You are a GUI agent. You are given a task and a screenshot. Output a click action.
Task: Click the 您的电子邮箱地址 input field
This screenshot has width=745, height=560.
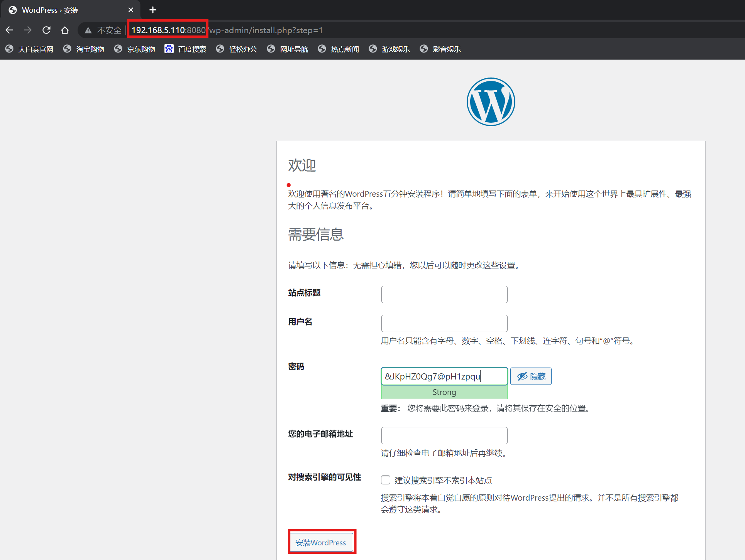(x=444, y=435)
